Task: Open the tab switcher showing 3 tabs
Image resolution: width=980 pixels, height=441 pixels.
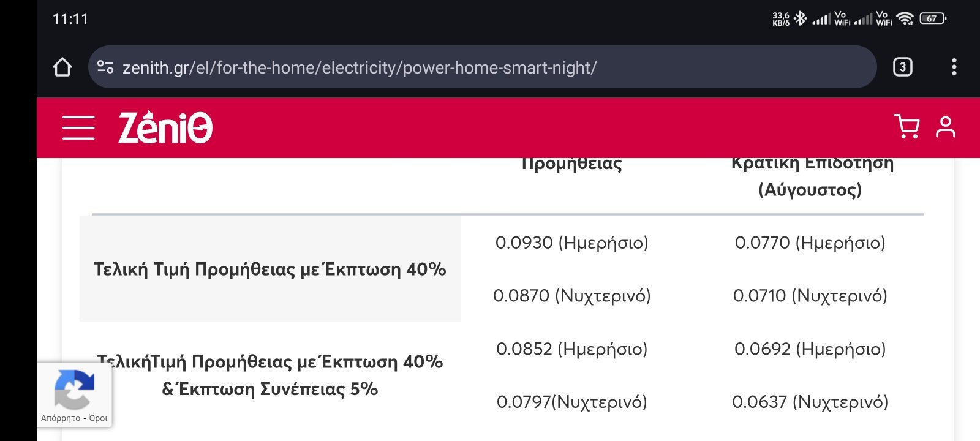Action: point(903,67)
